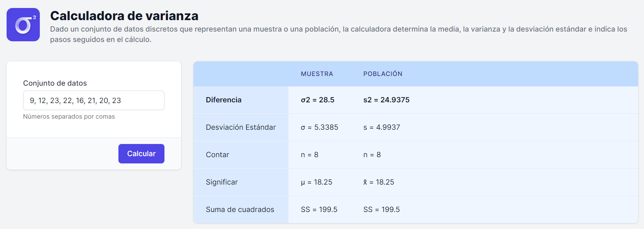Select sample standard deviation σ = 5.3385

(320, 127)
